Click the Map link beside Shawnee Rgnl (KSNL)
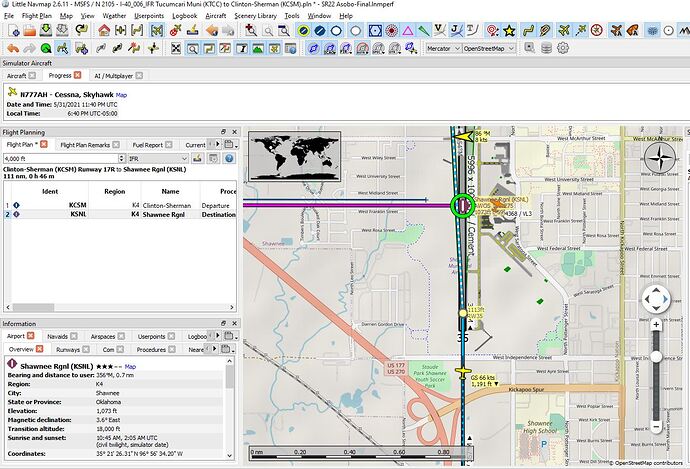The image size is (690, 469). coord(130,366)
